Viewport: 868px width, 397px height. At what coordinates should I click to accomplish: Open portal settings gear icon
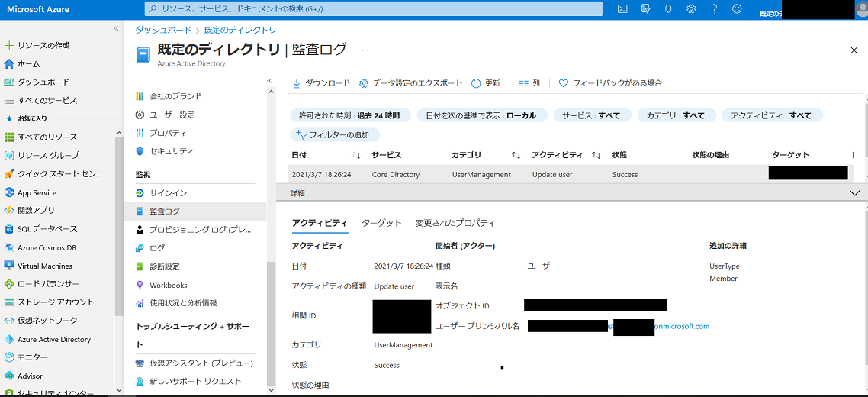click(691, 9)
